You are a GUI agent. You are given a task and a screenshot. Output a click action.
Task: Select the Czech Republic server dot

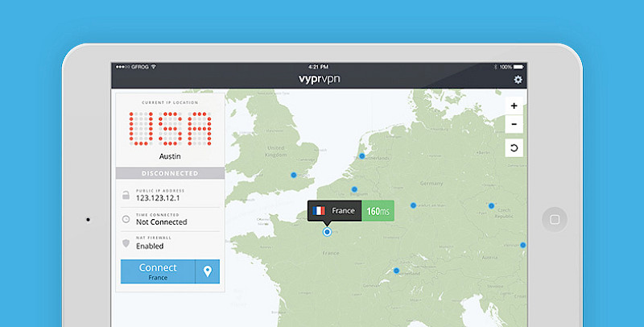coord(491,205)
